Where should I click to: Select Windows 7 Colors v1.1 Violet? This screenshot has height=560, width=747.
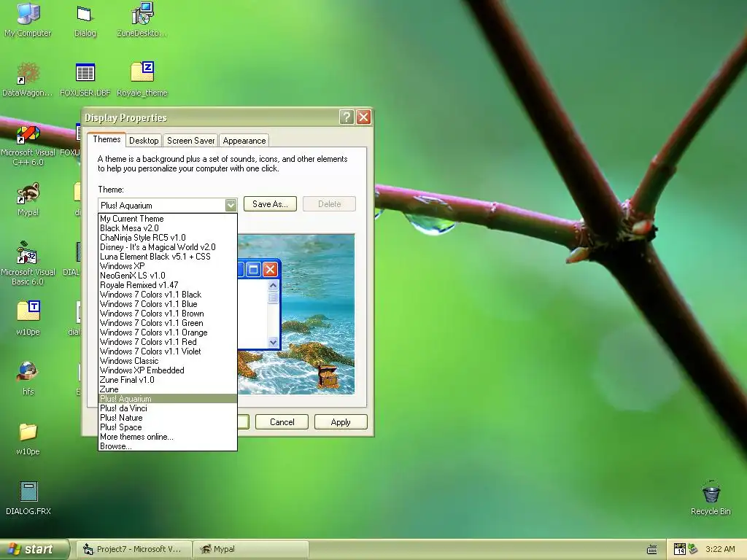tap(168, 351)
